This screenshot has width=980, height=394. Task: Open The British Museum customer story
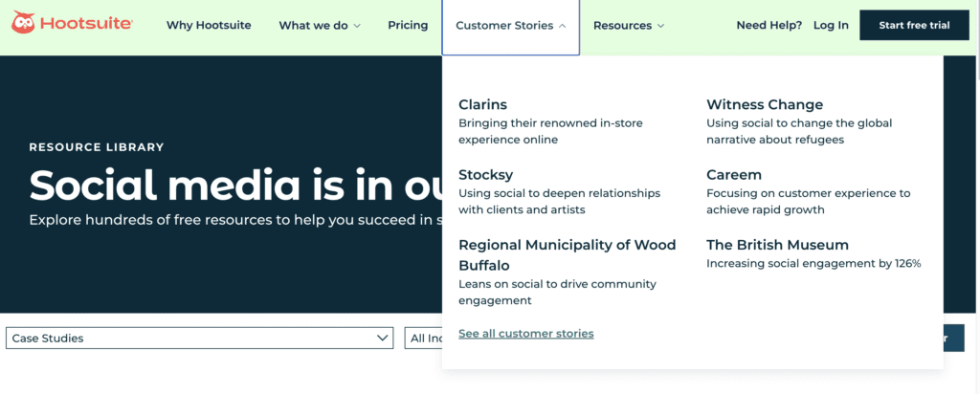click(x=777, y=244)
